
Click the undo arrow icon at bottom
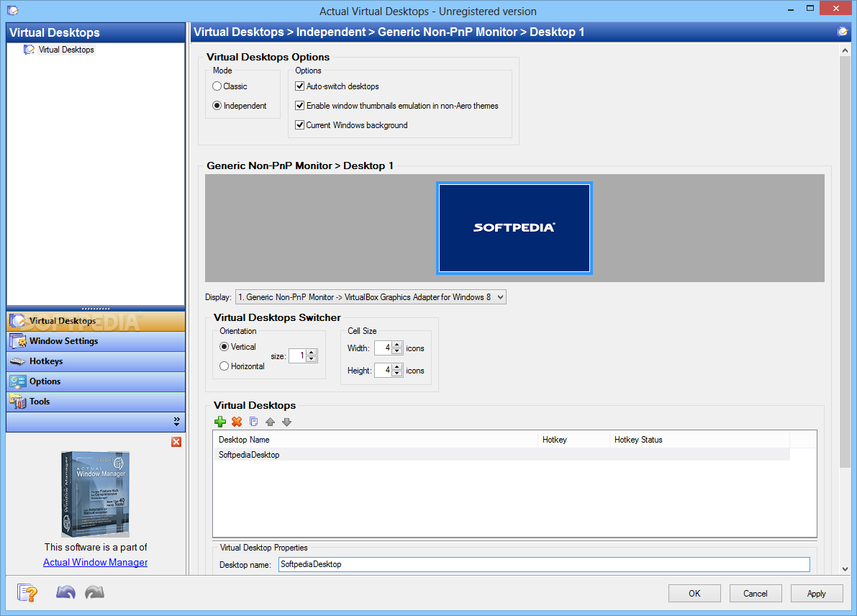point(65,592)
